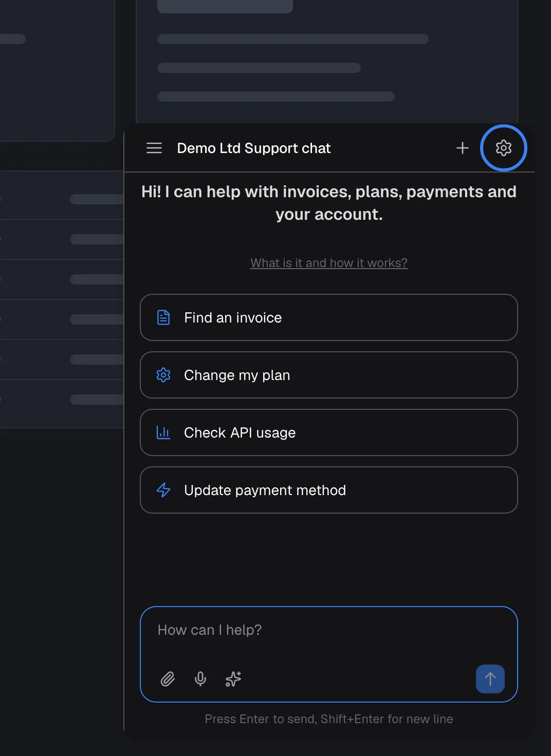Pick the Check API usage suggestion
551x756 pixels.
[x=329, y=432]
